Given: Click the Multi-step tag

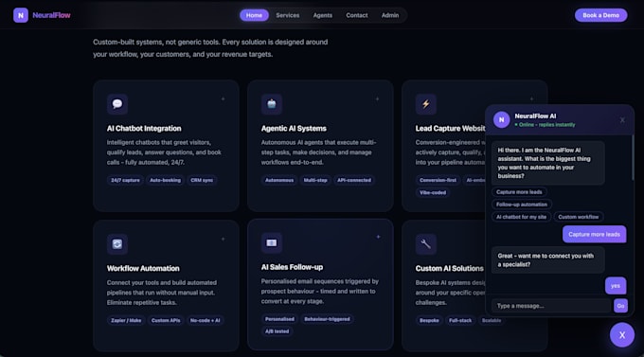Looking at the screenshot, I should pyautogui.click(x=315, y=180).
